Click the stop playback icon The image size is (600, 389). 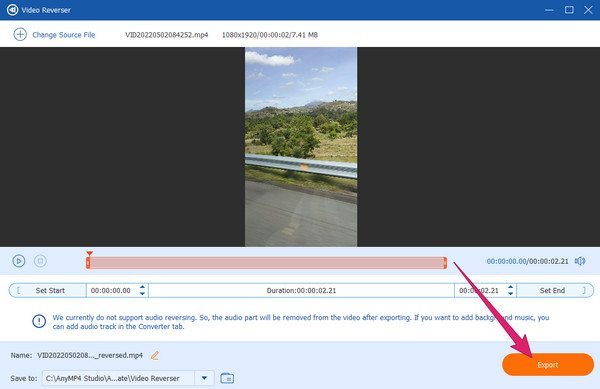pyautogui.click(x=40, y=261)
